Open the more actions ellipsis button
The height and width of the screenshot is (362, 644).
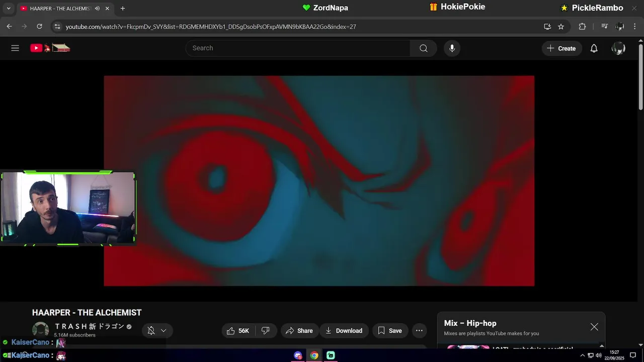pyautogui.click(x=419, y=330)
